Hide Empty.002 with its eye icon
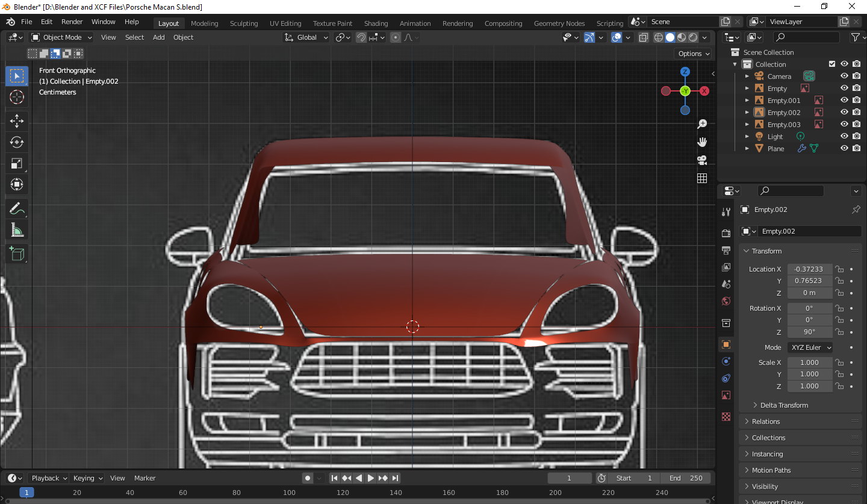 click(x=844, y=113)
